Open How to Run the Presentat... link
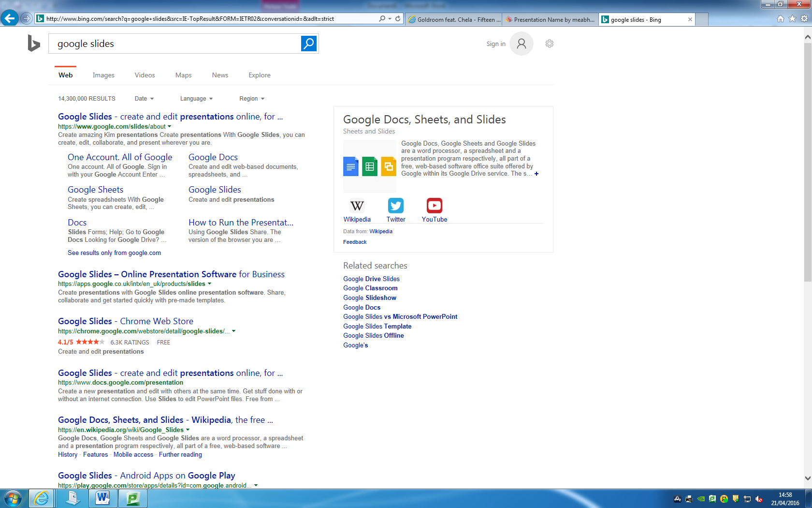 [x=241, y=223]
